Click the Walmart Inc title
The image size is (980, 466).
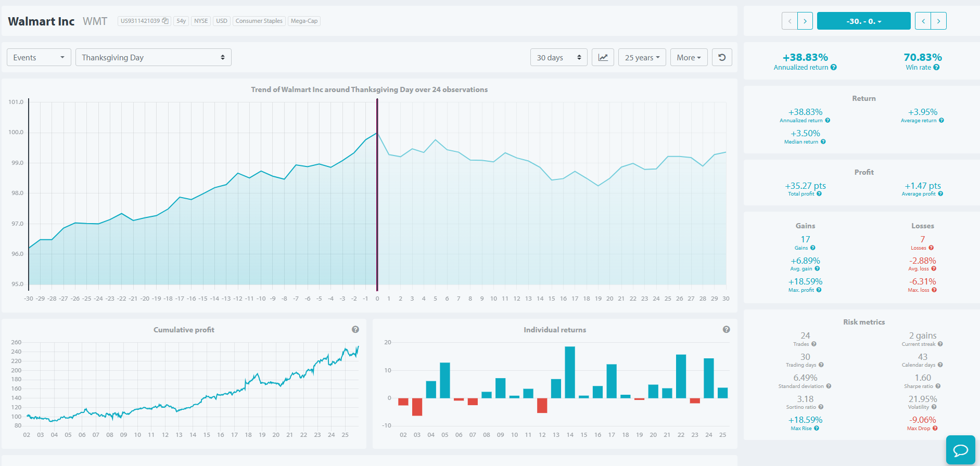(x=41, y=21)
